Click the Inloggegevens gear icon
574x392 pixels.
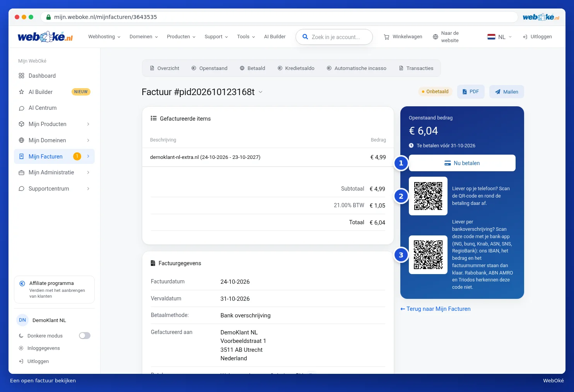21,348
